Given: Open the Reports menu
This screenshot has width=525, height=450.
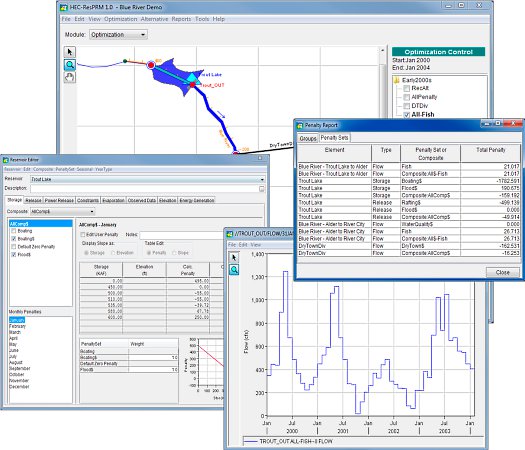Looking at the screenshot, I should [181, 19].
